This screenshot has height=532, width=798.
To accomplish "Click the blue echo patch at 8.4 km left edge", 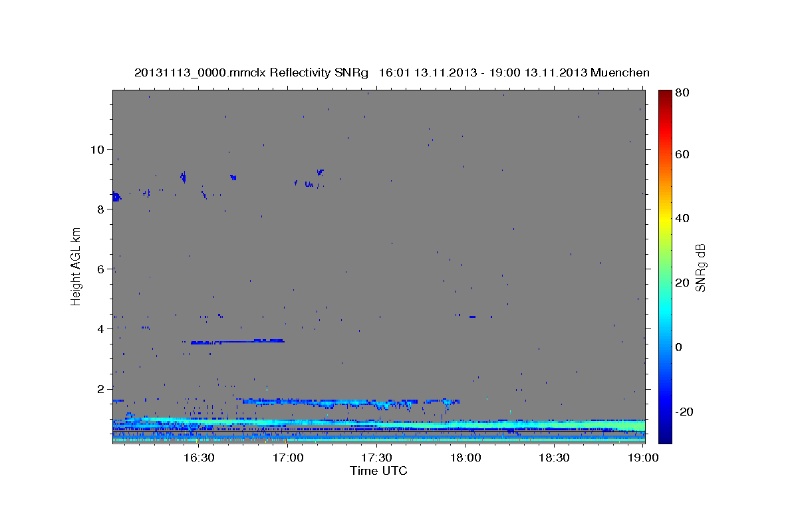I will [116, 196].
